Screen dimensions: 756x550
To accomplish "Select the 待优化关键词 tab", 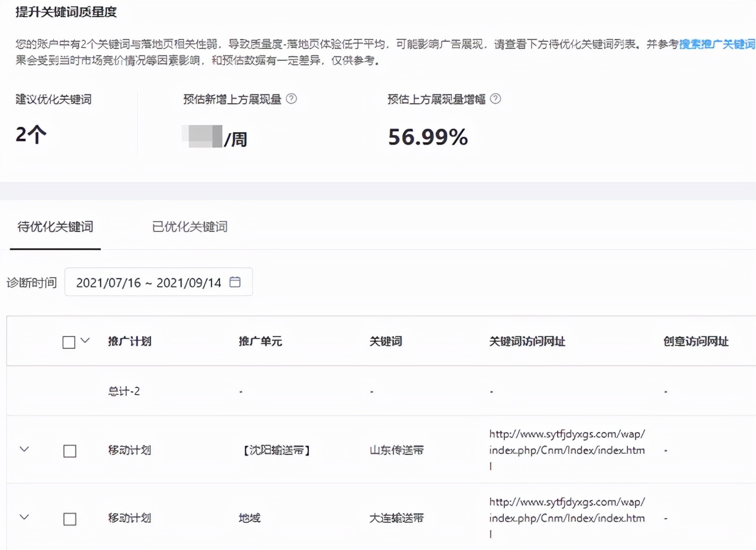I will [x=54, y=227].
